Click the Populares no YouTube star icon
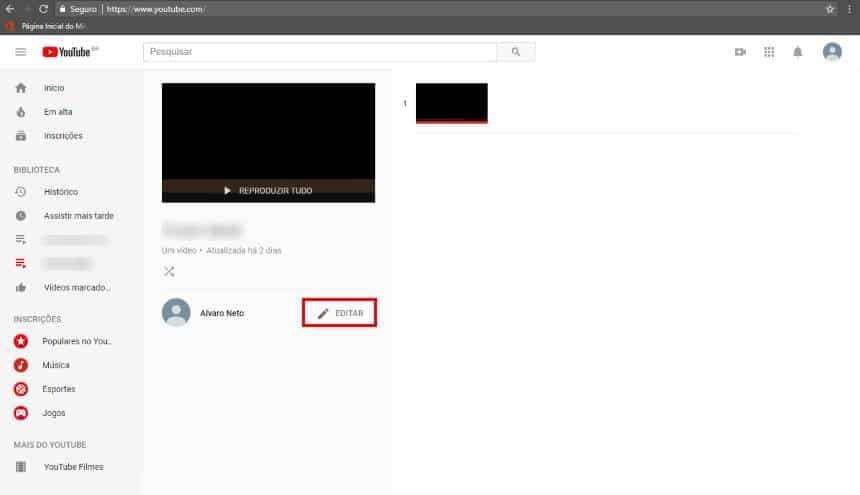860x495 pixels. [21, 341]
